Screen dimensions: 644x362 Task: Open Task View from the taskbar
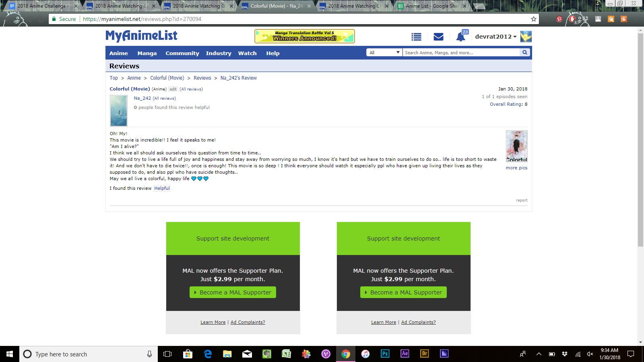tap(167, 354)
